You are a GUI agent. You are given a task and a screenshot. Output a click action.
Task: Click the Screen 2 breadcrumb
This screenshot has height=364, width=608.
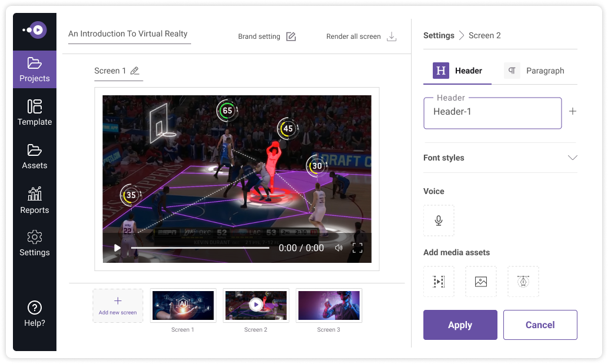pyautogui.click(x=485, y=35)
